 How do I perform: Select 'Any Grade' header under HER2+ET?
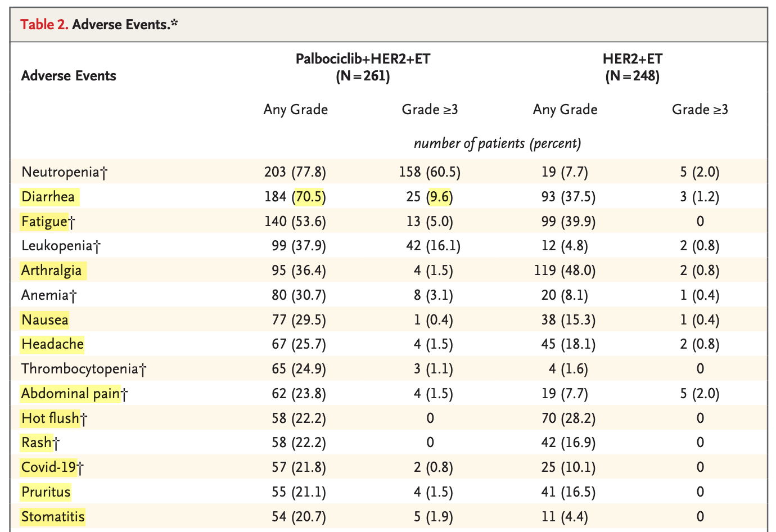[x=565, y=109]
